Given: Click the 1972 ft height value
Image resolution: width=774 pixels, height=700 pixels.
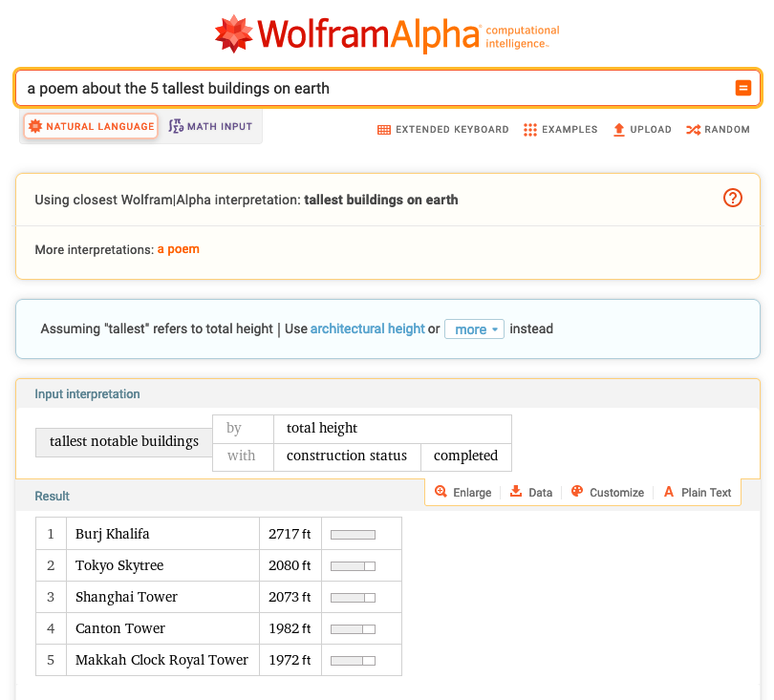Looking at the screenshot, I should click(290, 660).
